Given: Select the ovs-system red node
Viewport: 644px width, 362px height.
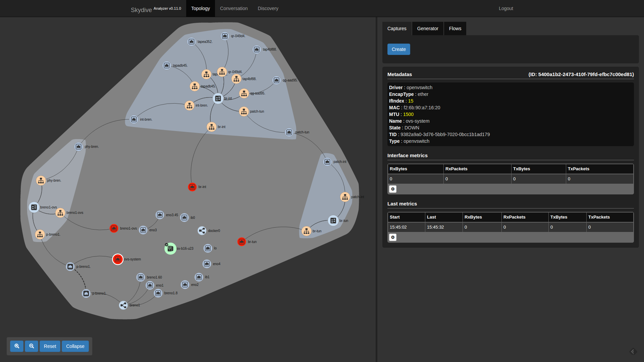Looking at the screenshot, I should click(118, 259).
